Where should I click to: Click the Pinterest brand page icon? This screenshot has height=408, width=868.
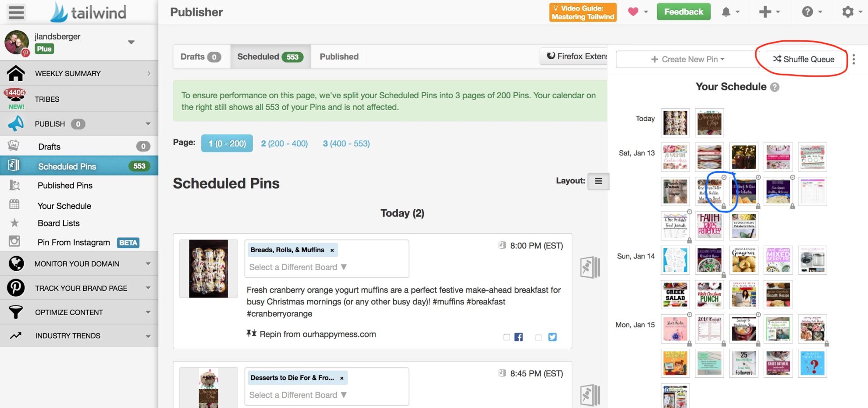pyautogui.click(x=16, y=288)
